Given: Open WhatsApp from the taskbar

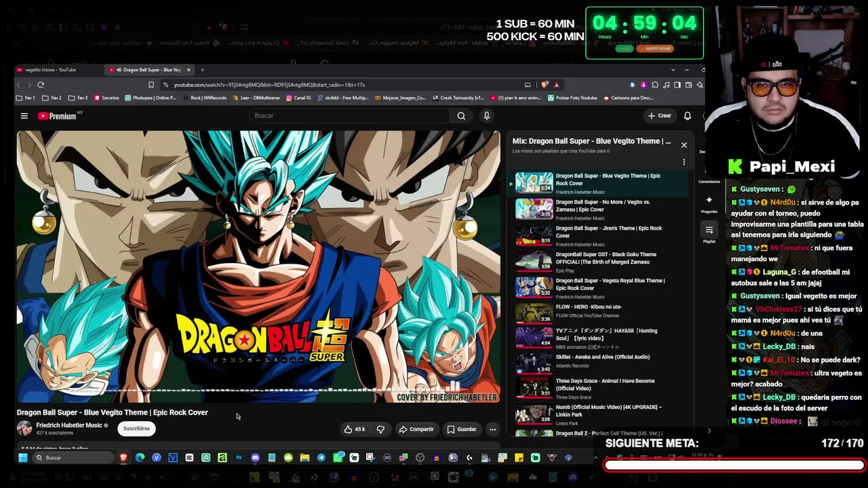Looking at the screenshot, I should point(338,457).
